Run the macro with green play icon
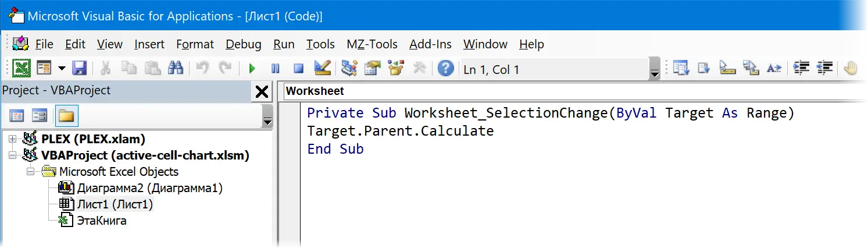Screen dimensions: 868x248 (x=252, y=69)
